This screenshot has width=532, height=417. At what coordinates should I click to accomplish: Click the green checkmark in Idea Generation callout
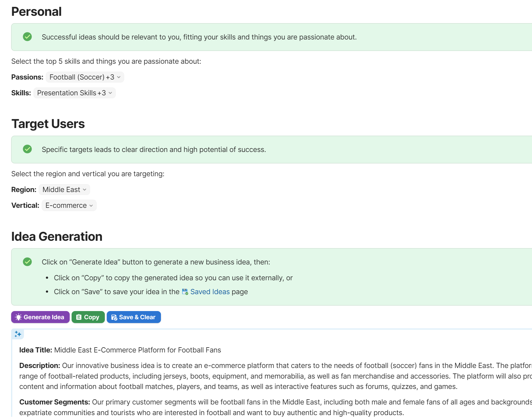point(27,262)
